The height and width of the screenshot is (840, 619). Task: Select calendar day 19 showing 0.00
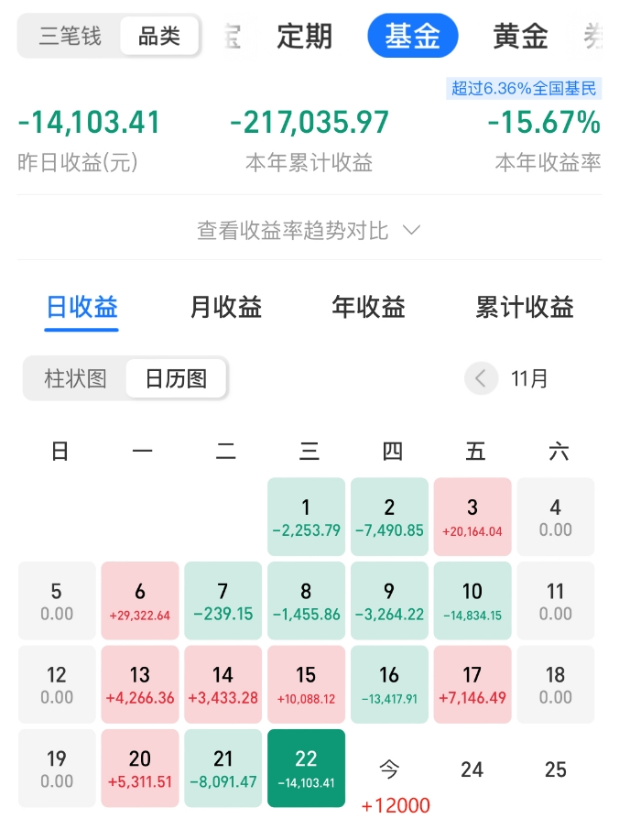tap(57, 769)
